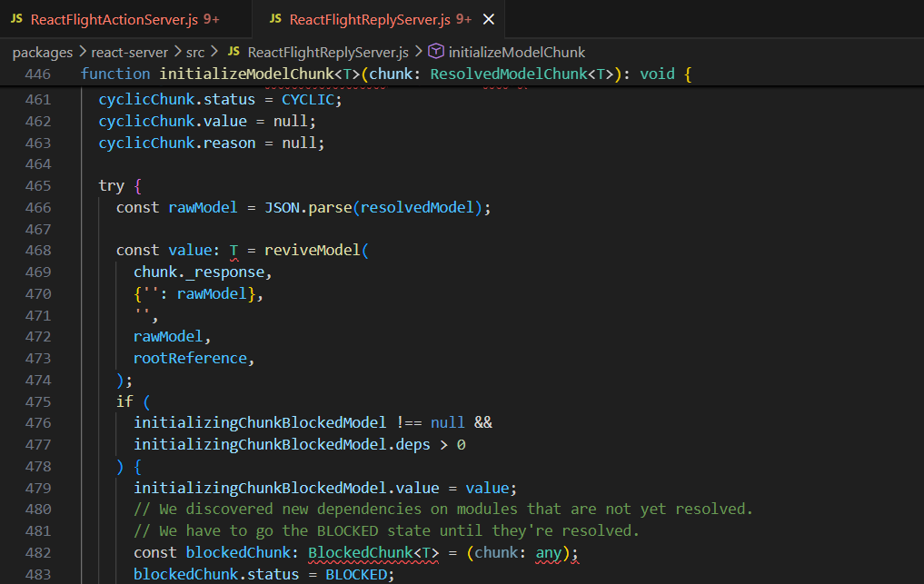Open the src breadcrumb dropdown
Screen dimensions: 924x584
click(x=195, y=52)
